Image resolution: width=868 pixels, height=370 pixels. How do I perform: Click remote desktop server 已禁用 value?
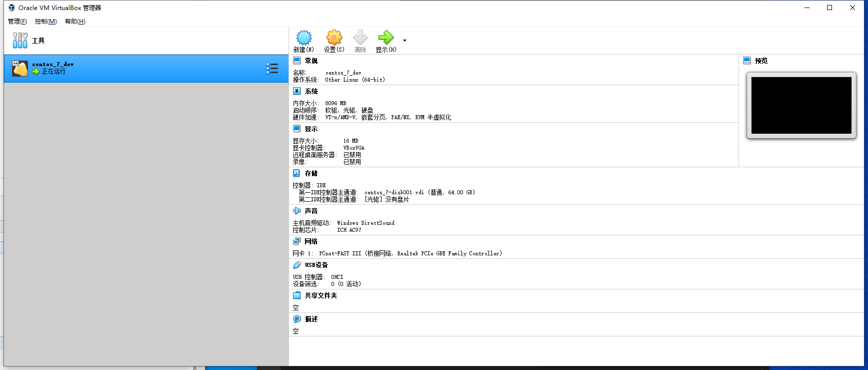point(352,155)
